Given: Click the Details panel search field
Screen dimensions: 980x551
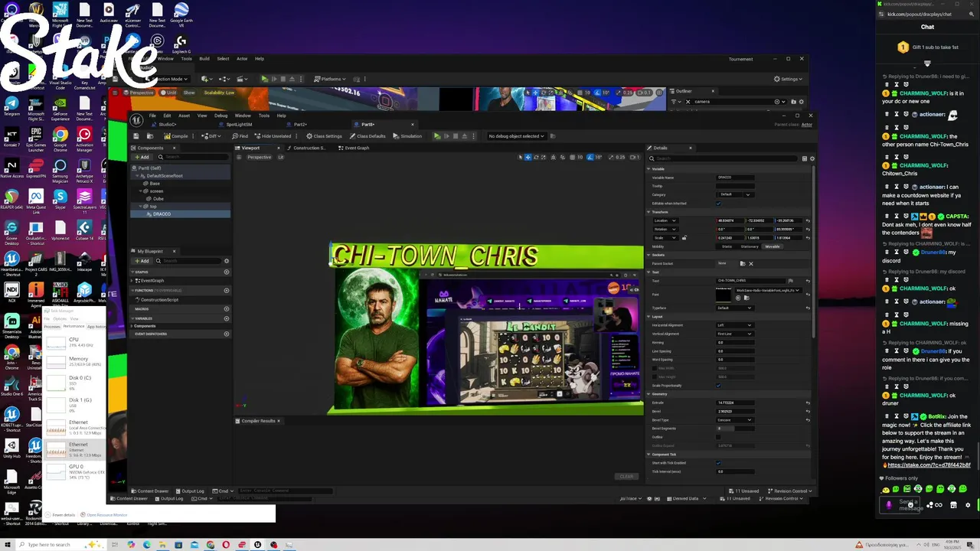Looking at the screenshot, I should tap(723, 158).
